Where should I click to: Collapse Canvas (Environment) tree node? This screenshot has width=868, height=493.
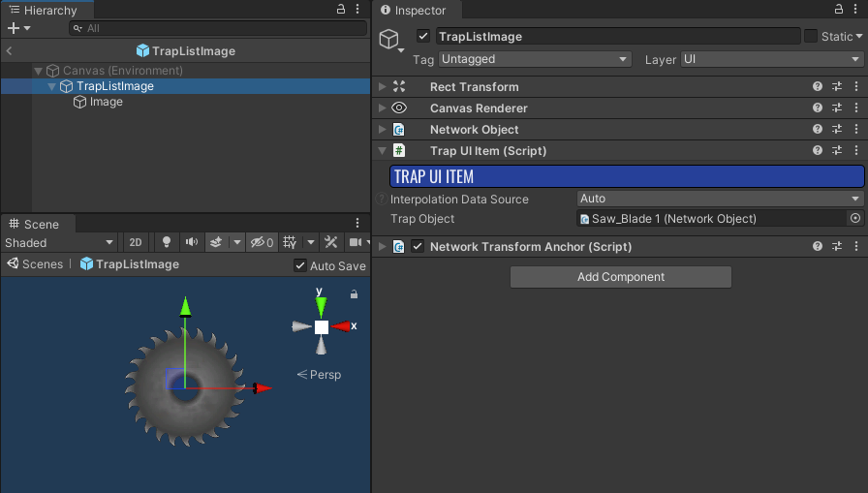[x=38, y=71]
